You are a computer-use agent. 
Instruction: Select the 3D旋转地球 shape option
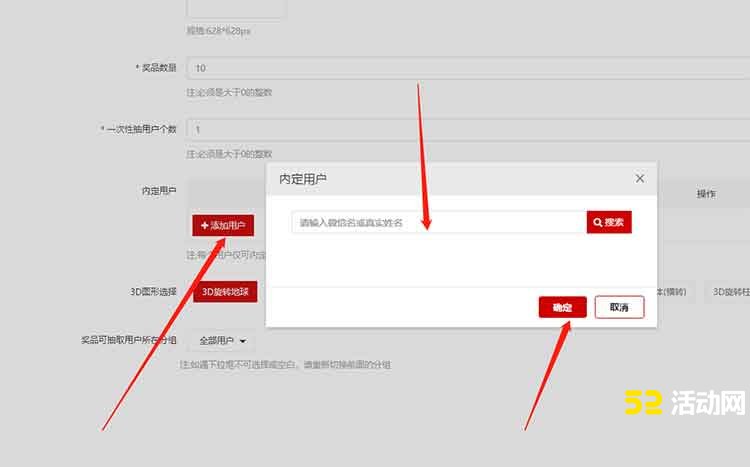225,292
